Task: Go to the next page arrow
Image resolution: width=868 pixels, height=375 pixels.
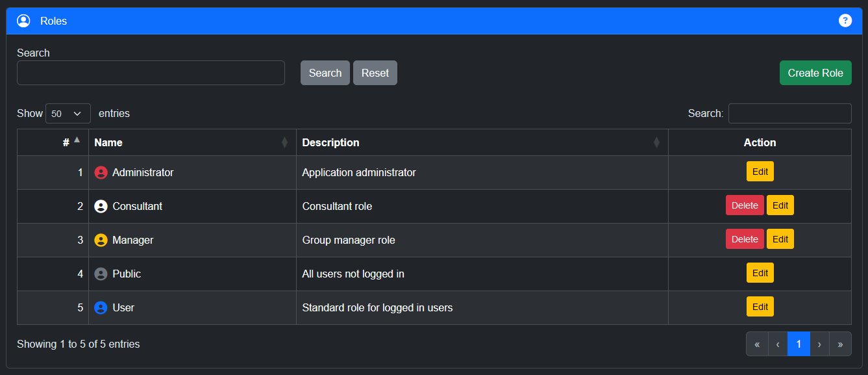Action: point(819,344)
